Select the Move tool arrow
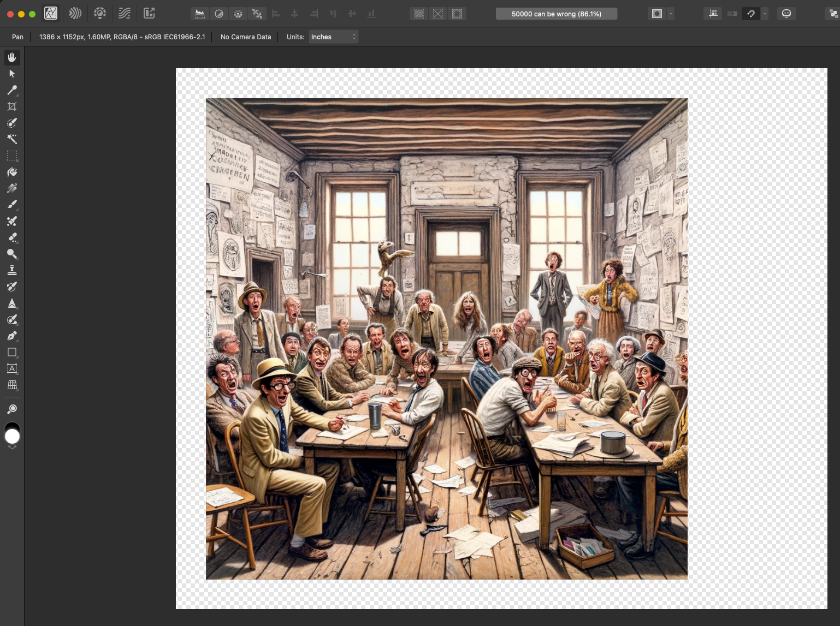This screenshot has width=840, height=626. [x=12, y=74]
